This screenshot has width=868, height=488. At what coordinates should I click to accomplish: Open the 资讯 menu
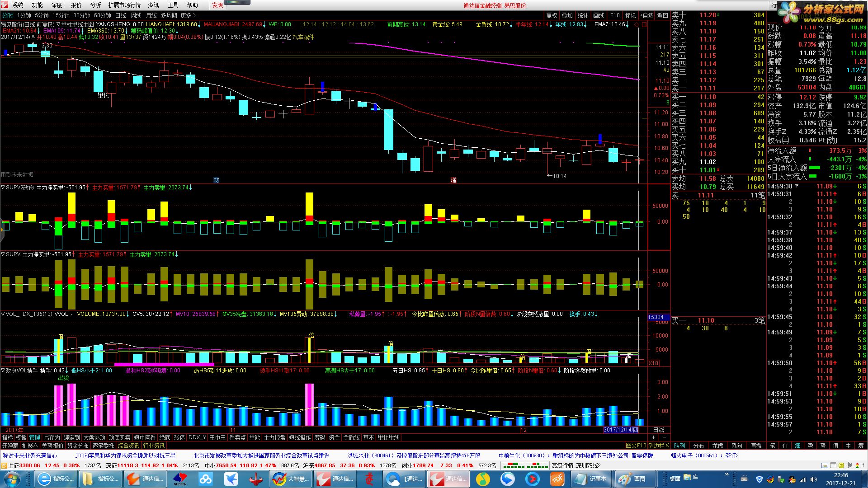pos(154,5)
